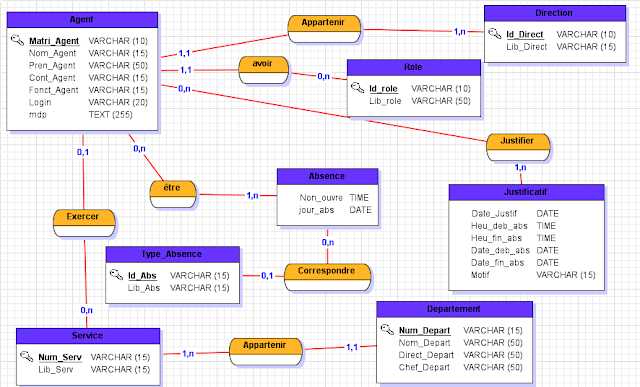
Task: Click the 0,n cardinality below Absence
Action: pos(328,242)
